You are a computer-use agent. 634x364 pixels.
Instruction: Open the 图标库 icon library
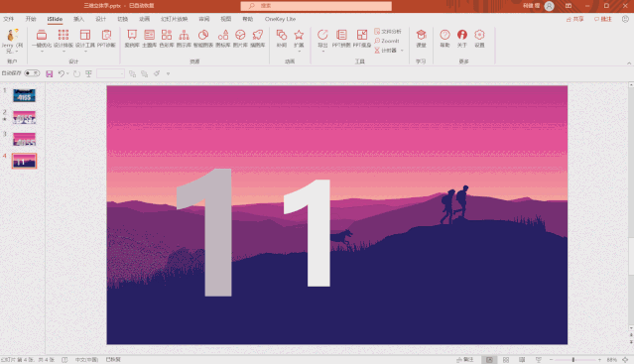point(223,39)
